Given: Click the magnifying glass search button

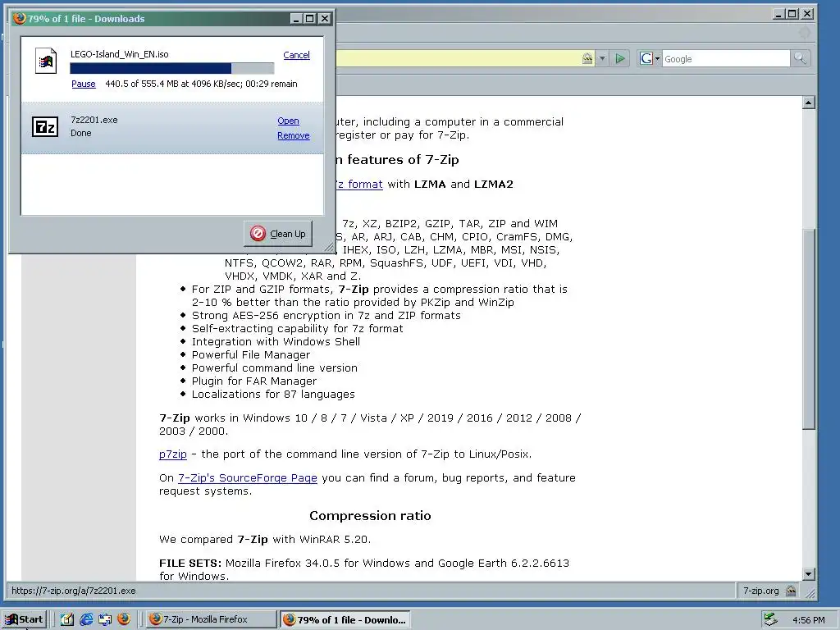Looking at the screenshot, I should 800,58.
